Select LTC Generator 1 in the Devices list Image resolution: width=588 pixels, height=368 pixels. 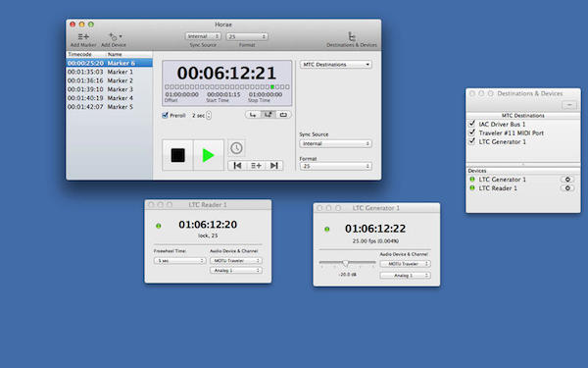coord(502,180)
